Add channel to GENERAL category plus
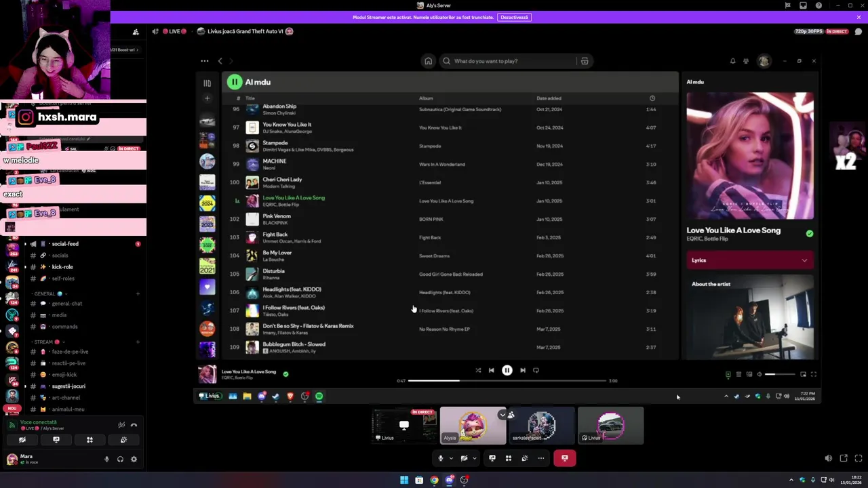The width and height of the screenshot is (868, 488). (138, 294)
